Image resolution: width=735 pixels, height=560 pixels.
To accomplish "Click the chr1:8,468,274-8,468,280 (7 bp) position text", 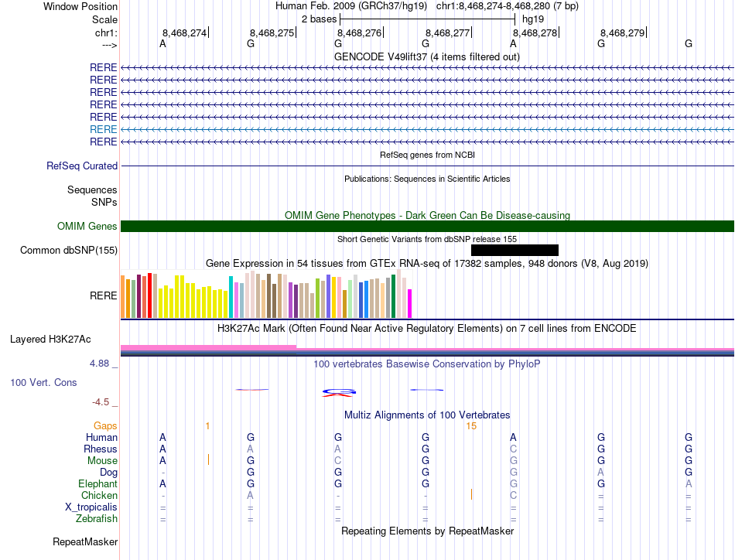I will (x=508, y=6).
